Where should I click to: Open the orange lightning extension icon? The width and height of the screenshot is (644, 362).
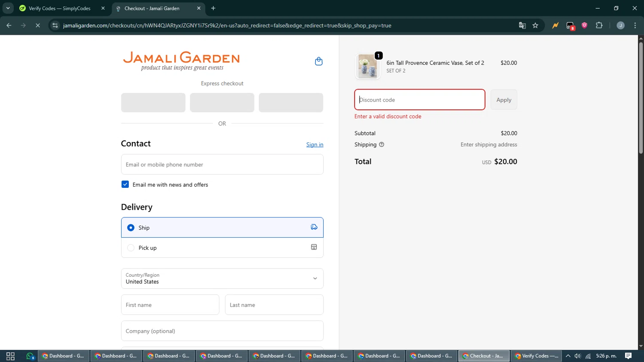click(x=556, y=25)
